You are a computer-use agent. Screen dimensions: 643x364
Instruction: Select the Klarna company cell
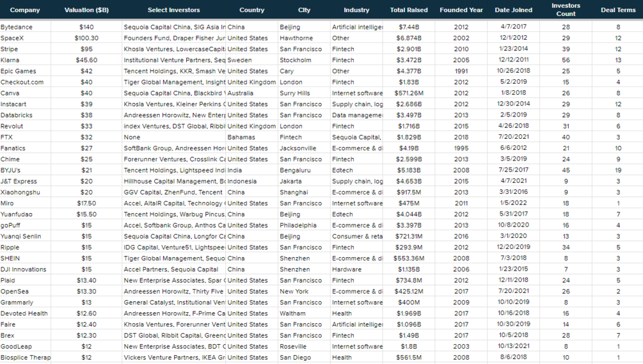pos(26,60)
